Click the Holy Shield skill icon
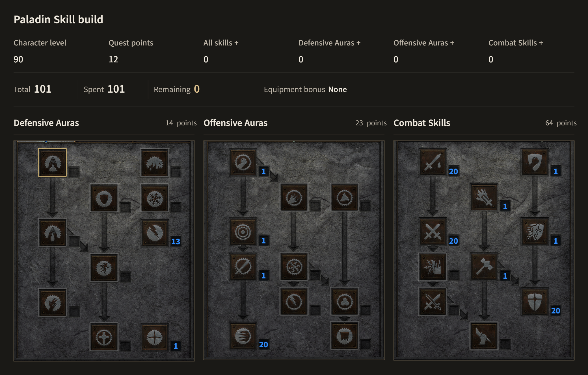This screenshot has height=375, width=588. (x=535, y=301)
